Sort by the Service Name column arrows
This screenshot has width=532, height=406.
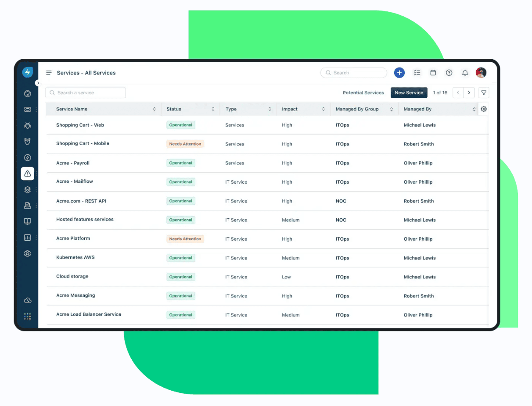(155, 109)
